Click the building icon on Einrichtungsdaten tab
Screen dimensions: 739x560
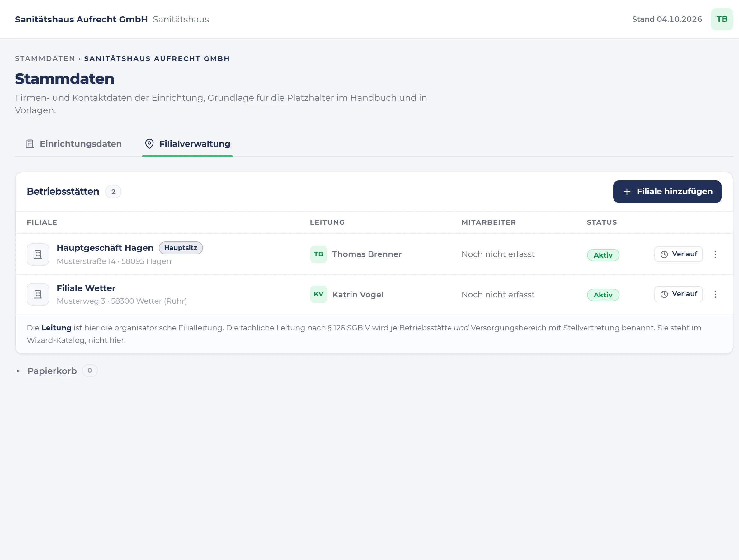[30, 144]
